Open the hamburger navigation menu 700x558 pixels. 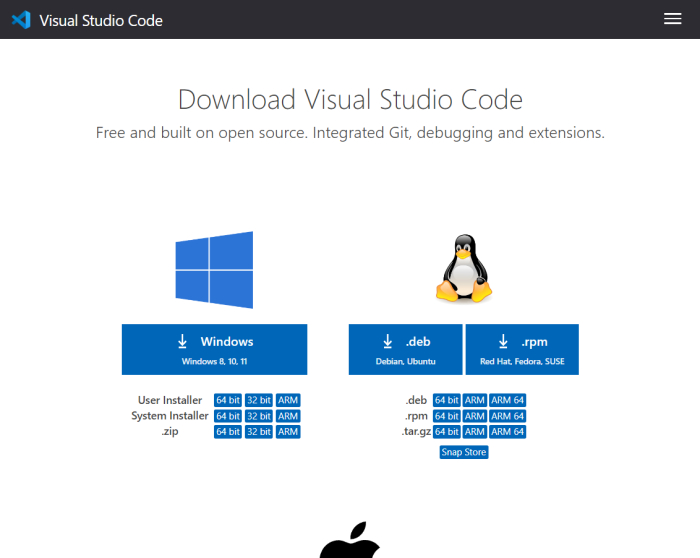click(672, 19)
